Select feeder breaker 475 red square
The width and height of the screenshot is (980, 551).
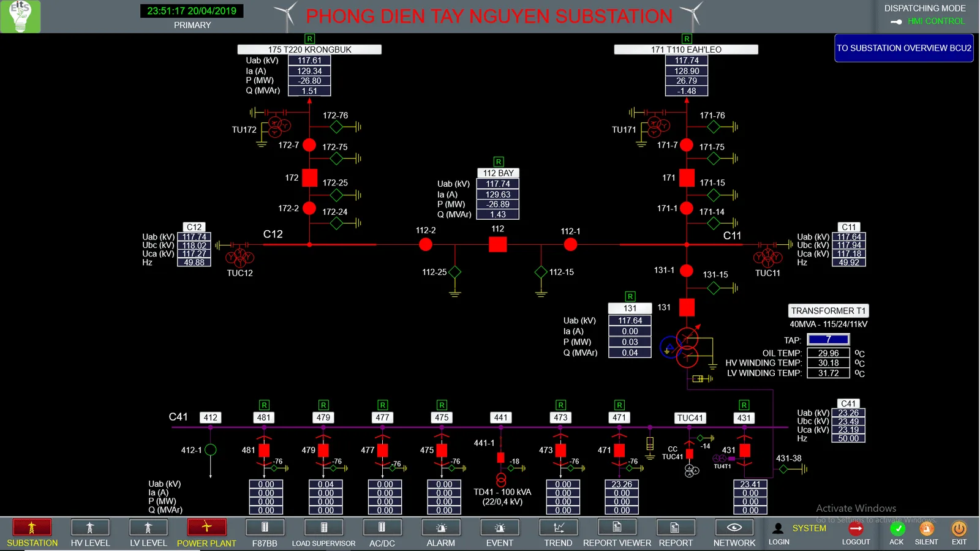point(442,451)
